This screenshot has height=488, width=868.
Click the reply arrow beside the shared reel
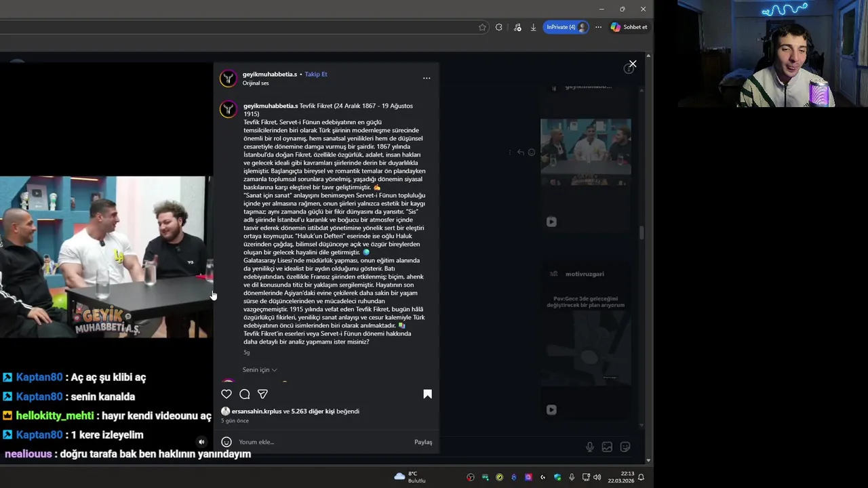point(520,152)
